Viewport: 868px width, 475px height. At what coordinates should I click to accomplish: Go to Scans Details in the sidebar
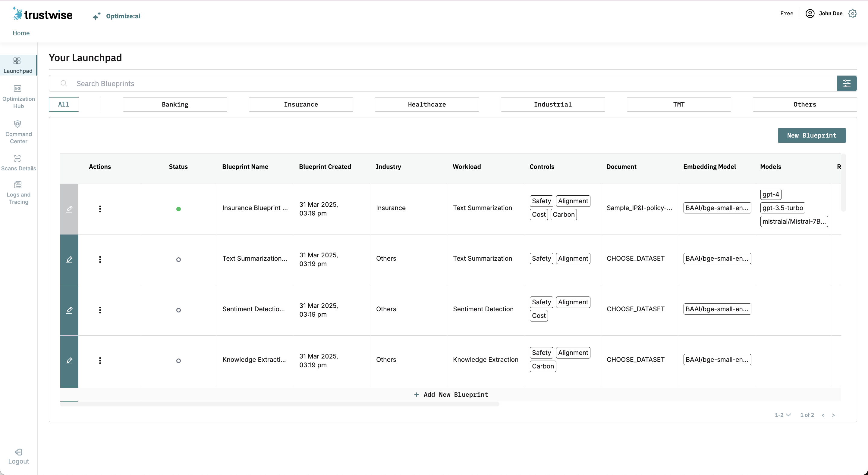pyautogui.click(x=17, y=159)
